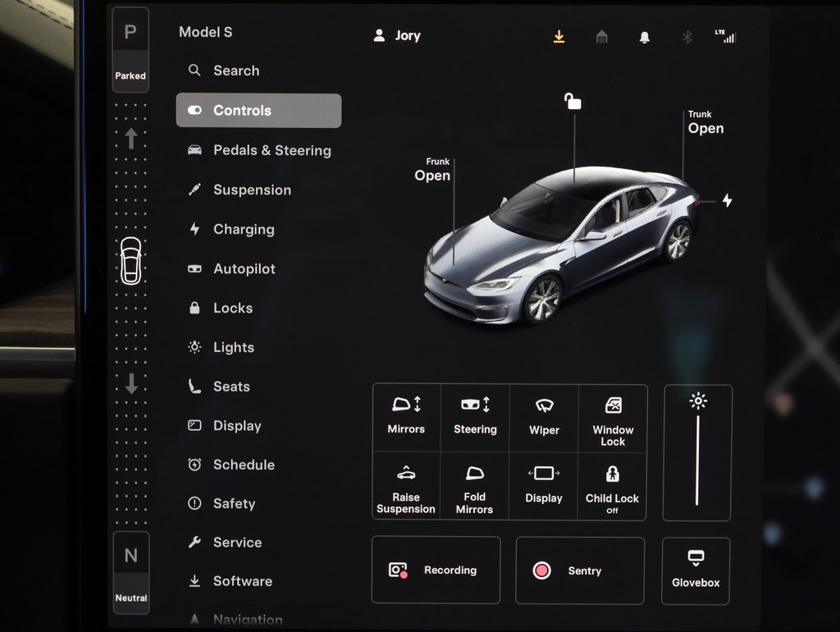Open the Wiper control
This screenshot has width=840, height=632.
(x=545, y=418)
